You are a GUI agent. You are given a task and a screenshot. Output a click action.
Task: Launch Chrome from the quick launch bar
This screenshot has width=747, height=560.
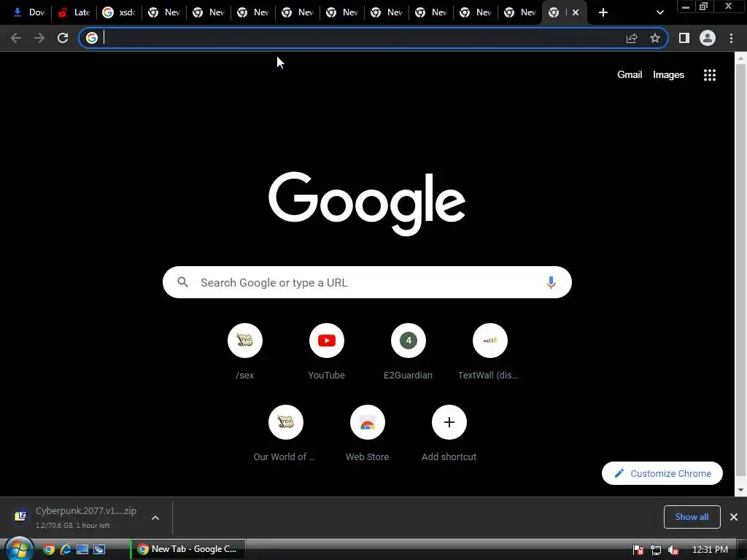coord(49,550)
